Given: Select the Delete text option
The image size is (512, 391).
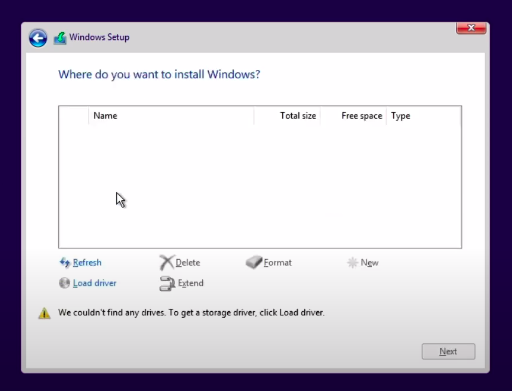Looking at the screenshot, I should tap(188, 263).
